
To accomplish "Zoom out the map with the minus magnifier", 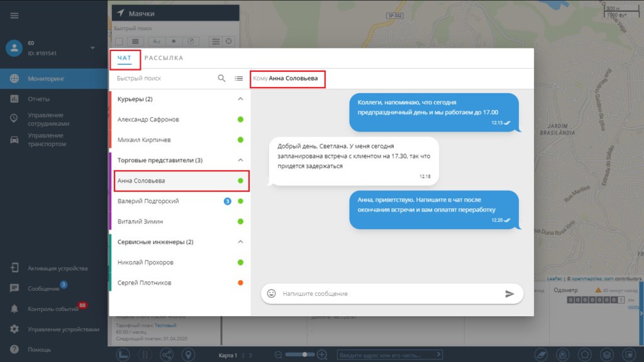I will click(279, 354).
